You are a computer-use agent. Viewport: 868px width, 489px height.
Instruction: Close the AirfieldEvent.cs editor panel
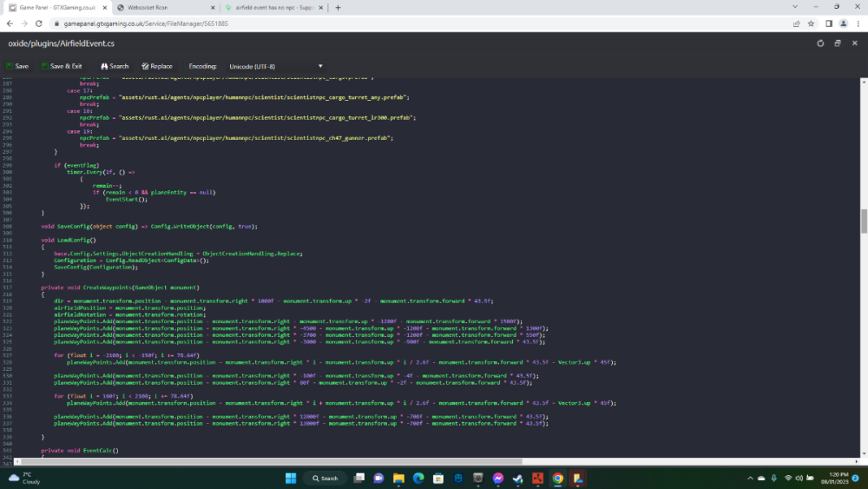(x=855, y=43)
